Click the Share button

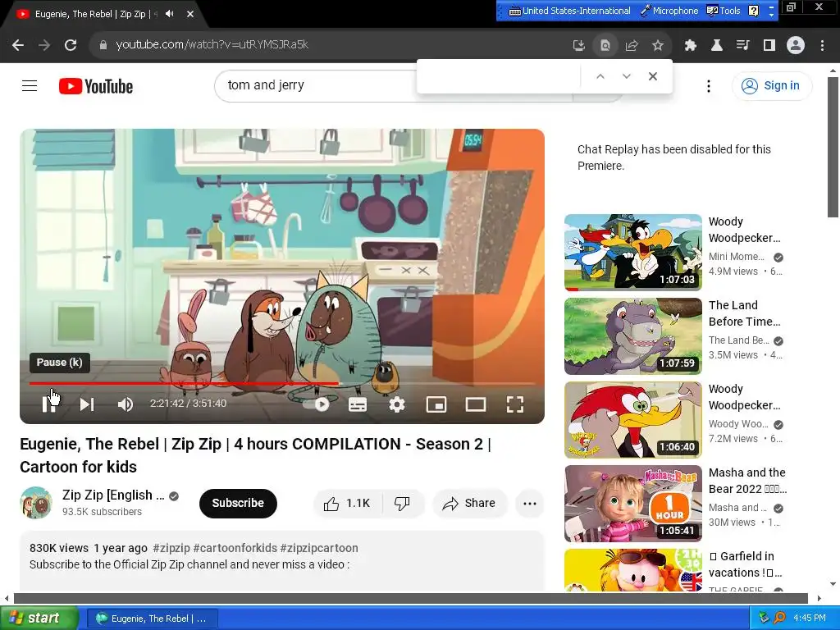(469, 503)
